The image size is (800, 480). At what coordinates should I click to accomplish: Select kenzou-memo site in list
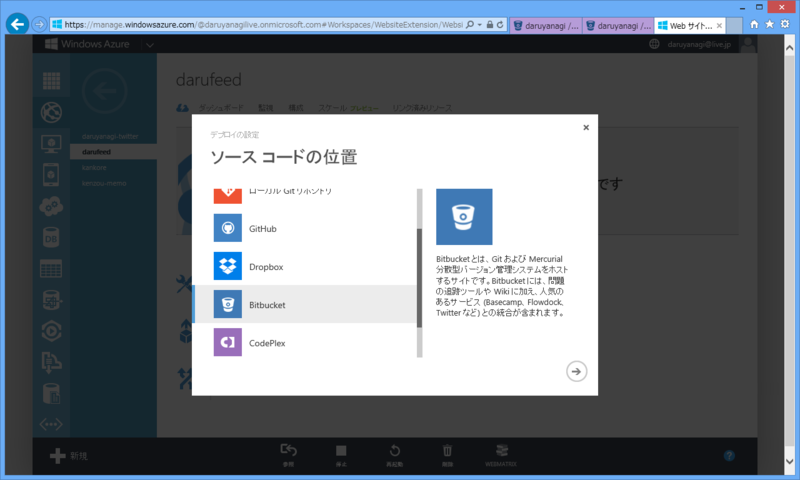click(104, 183)
